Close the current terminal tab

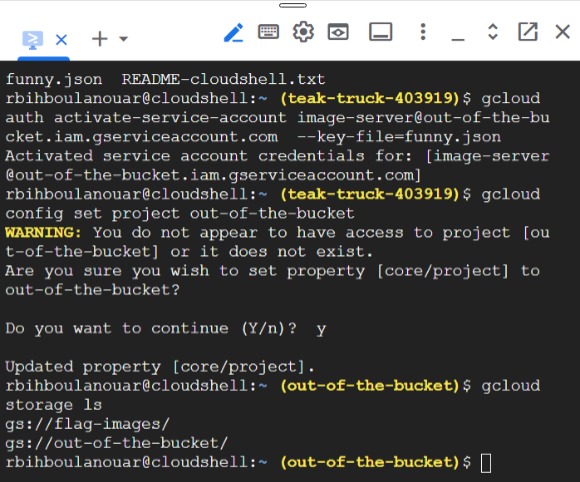61,39
